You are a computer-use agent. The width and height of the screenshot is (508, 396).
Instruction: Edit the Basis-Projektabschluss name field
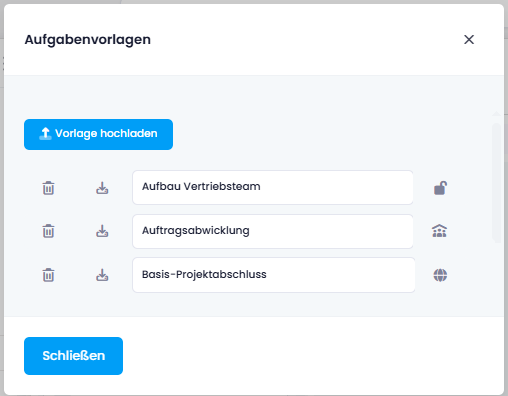click(274, 275)
